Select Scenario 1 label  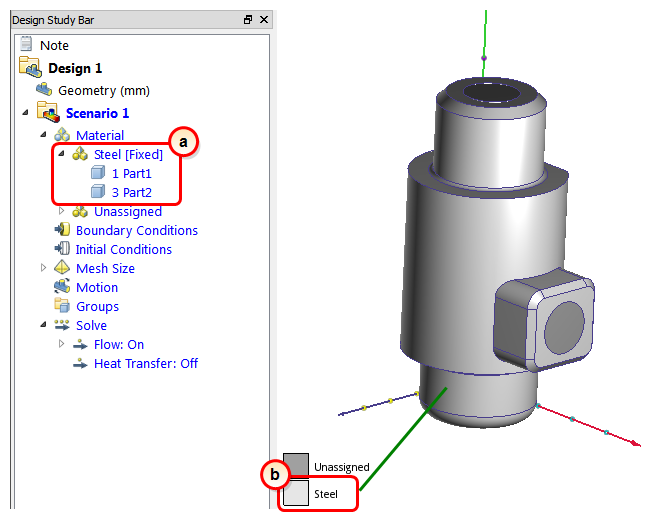97,113
